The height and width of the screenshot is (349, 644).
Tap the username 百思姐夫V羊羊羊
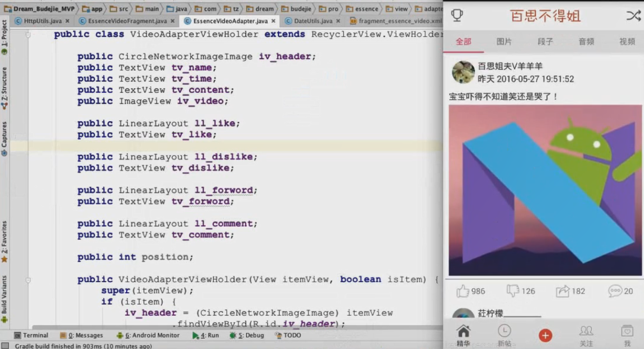tap(510, 66)
